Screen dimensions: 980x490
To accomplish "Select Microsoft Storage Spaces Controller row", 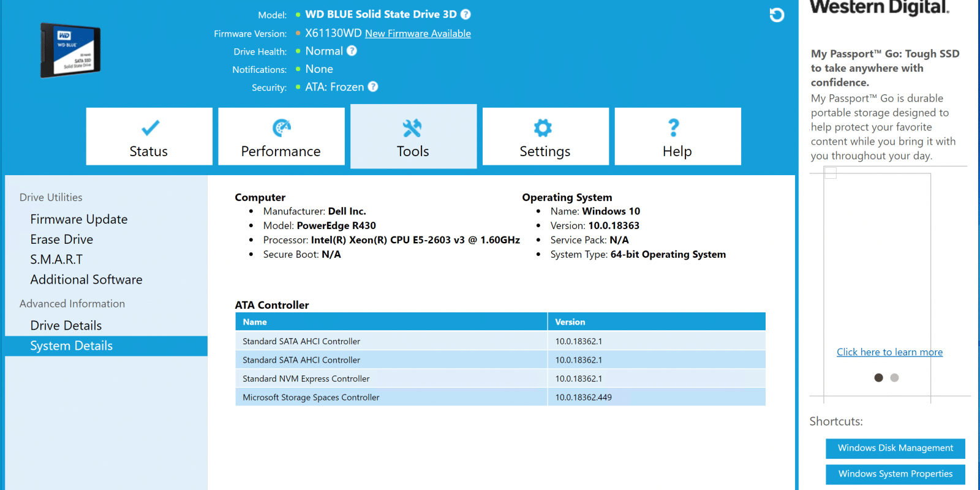I will pos(500,397).
